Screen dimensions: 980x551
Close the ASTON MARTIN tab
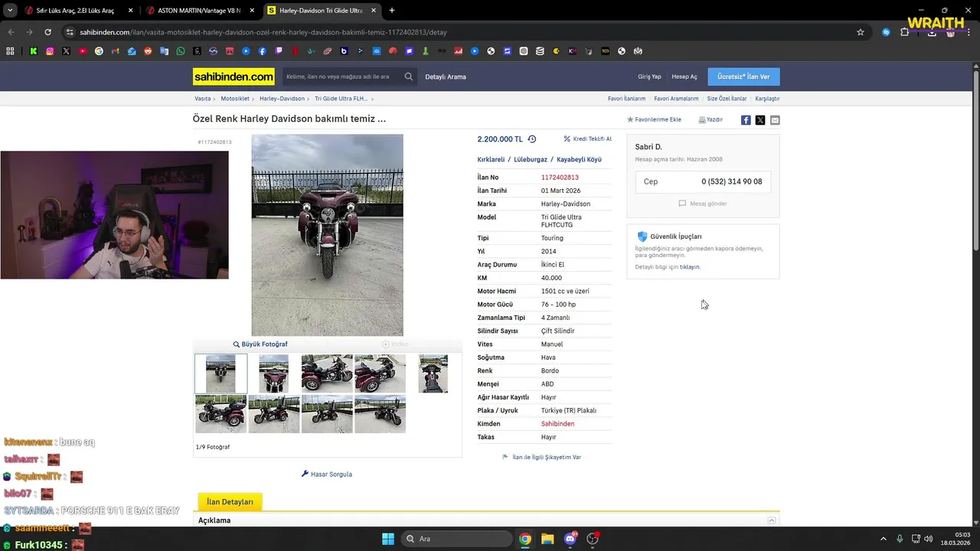252,11
